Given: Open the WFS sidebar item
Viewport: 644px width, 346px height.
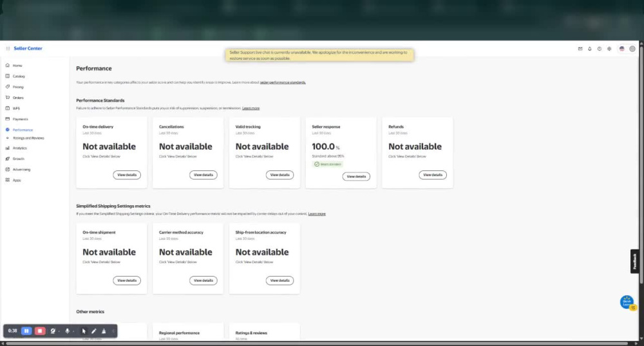Looking at the screenshot, I should pyautogui.click(x=17, y=108).
